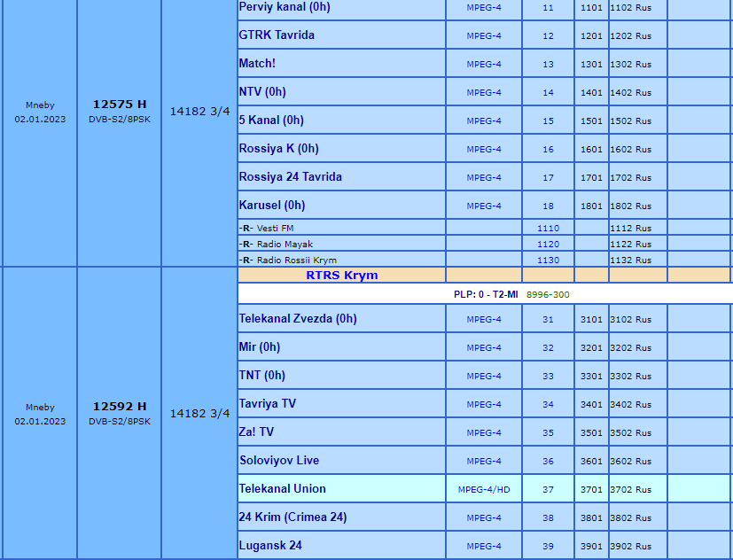Click 02.01.2023 date in 12592 H row
This screenshot has width=733, height=560.
pyautogui.click(x=40, y=421)
